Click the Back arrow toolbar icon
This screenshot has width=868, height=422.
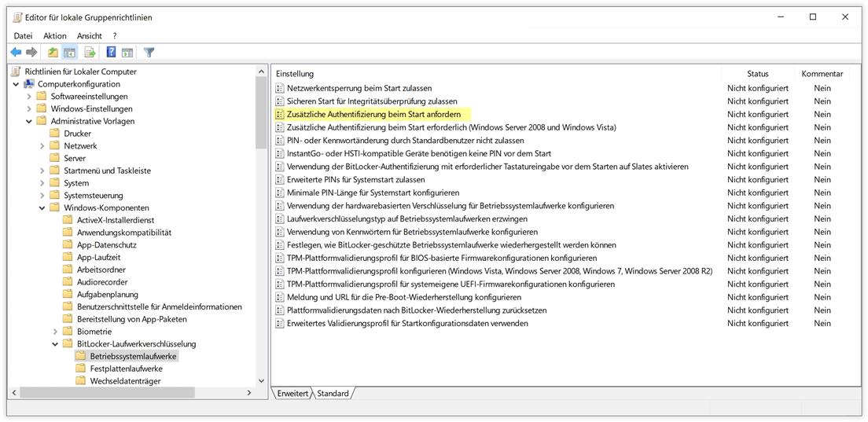(16, 53)
